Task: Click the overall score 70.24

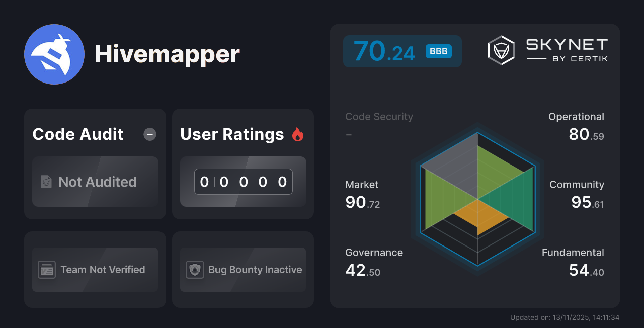Action: pos(384,51)
